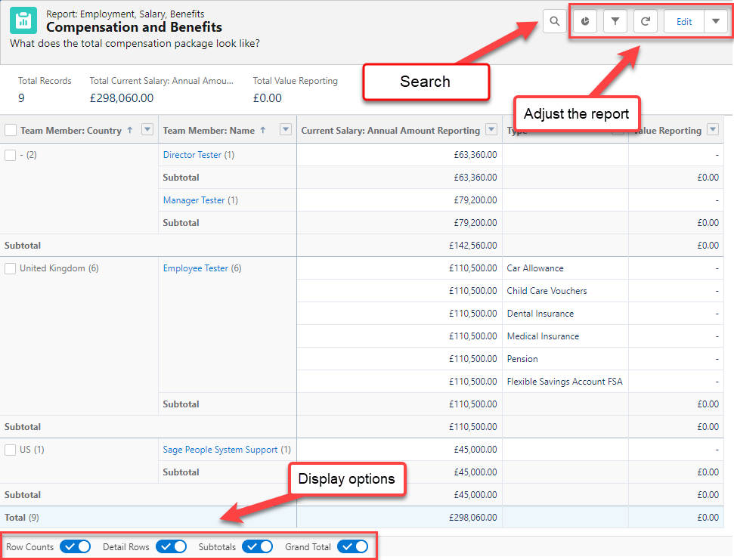Open Value Reporting column dropdown menu
Viewport: 734px width, 560px height.
tap(713, 130)
